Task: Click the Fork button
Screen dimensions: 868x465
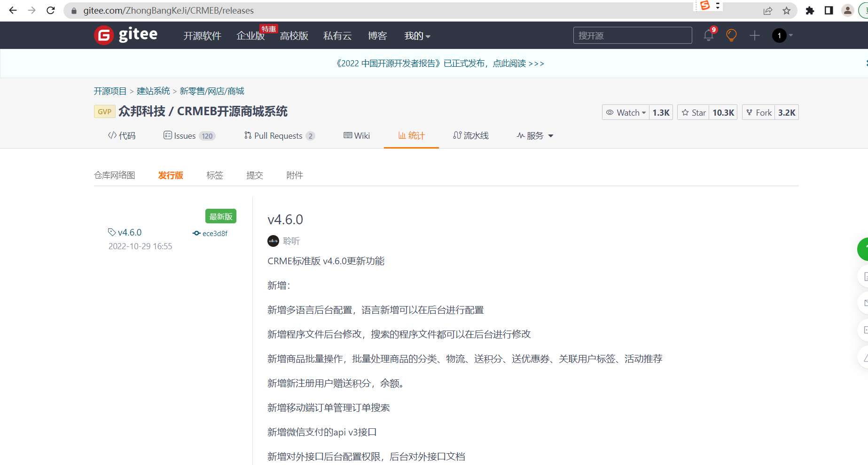Action: pyautogui.click(x=759, y=112)
